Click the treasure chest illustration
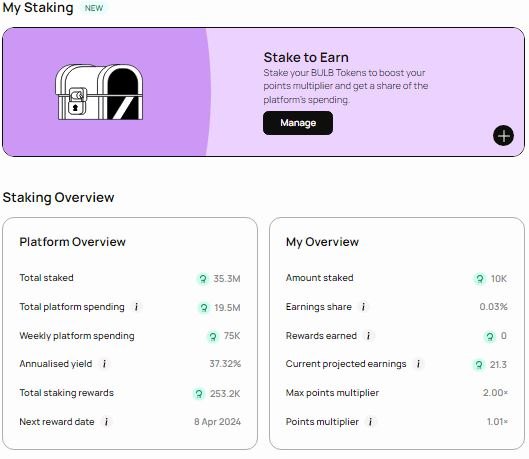This screenshot has width=529, height=459. pos(99,92)
